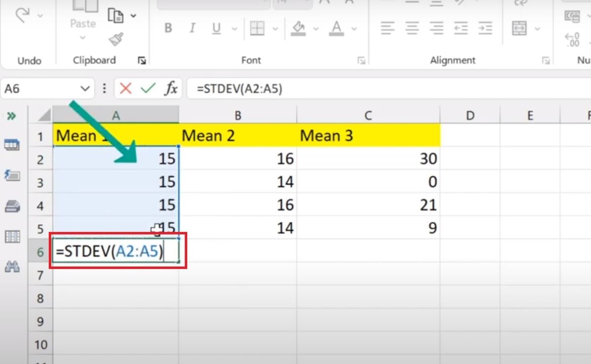Screen dimensions: 591x364
Task: Align text right in Alignment group
Action: pyautogui.click(x=436, y=28)
